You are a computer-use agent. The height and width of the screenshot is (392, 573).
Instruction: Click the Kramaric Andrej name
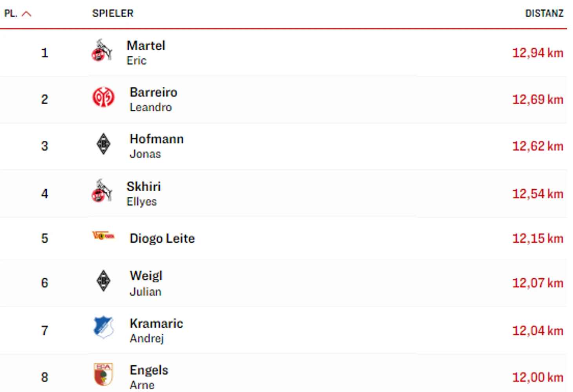[x=156, y=330]
